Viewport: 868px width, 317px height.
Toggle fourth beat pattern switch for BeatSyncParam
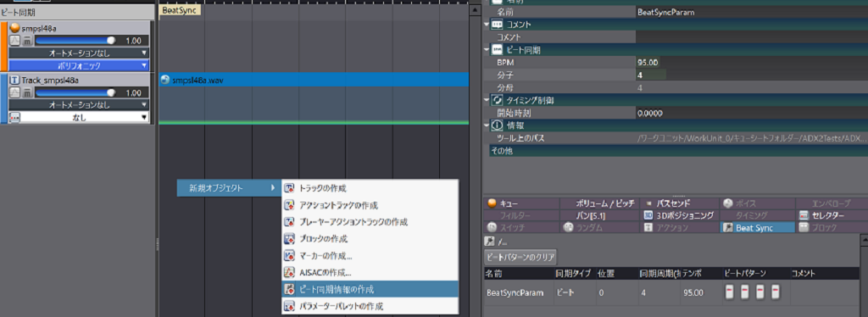tap(776, 291)
